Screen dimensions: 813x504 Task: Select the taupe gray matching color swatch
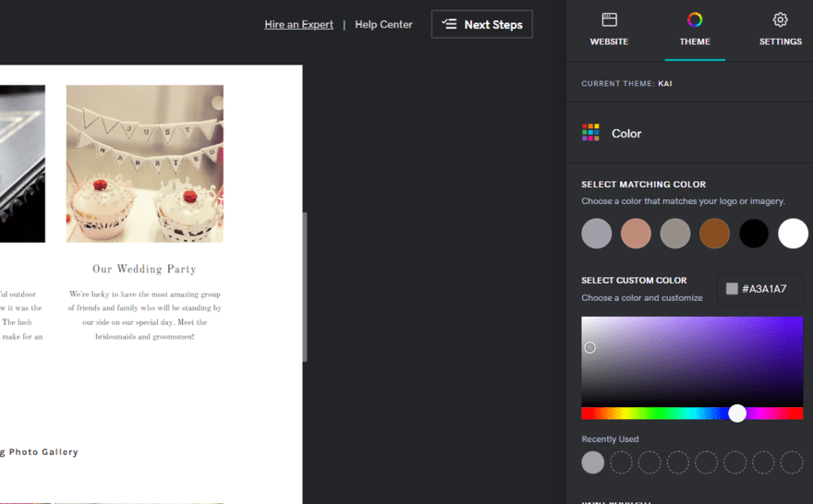pos(675,234)
